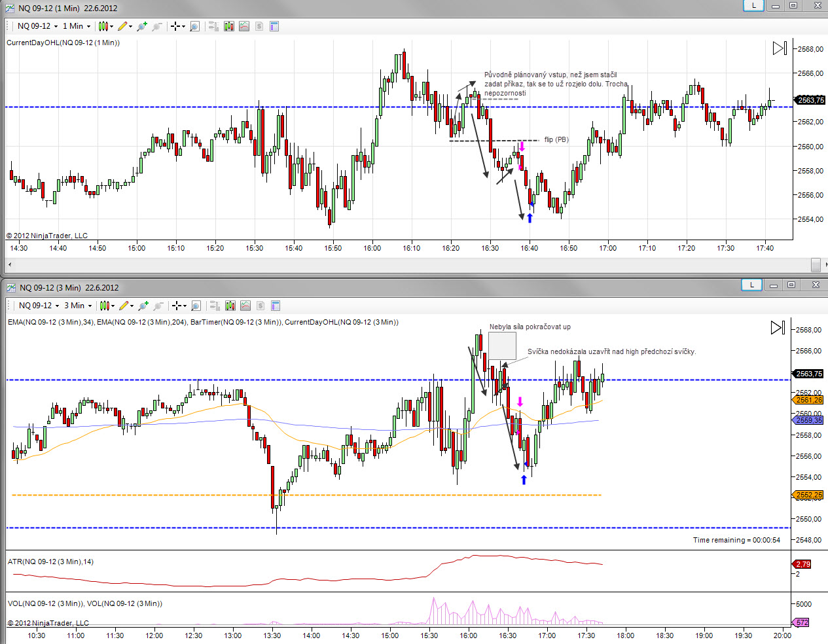The height and width of the screenshot is (644, 828).
Task: Click ATR(NQ 09-12 (3 Min),14) panel label
Action: click(x=50, y=562)
